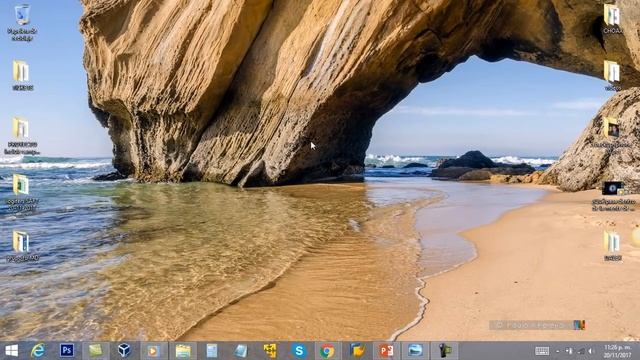Open the yellow diagram app taskbar icon
Screen dimensions: 640x360
coord(270,351)
